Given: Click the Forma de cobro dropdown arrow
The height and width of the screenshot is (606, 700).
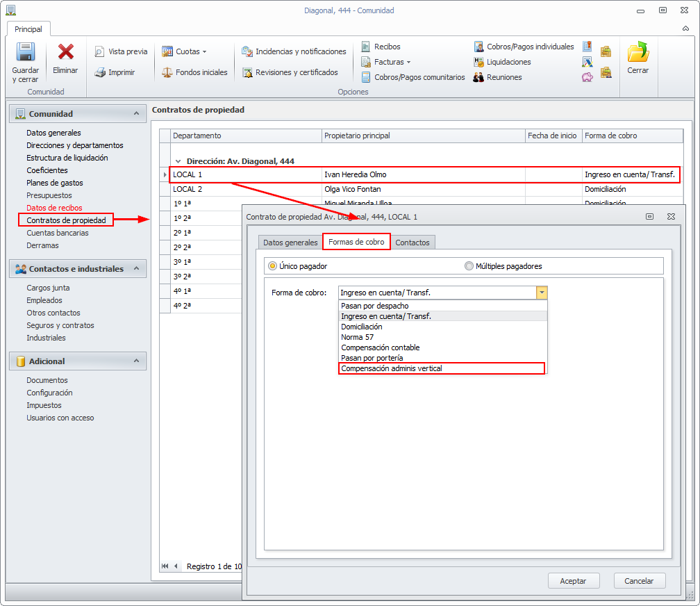Looking at the screenshot, I should [x=542, y=293].
